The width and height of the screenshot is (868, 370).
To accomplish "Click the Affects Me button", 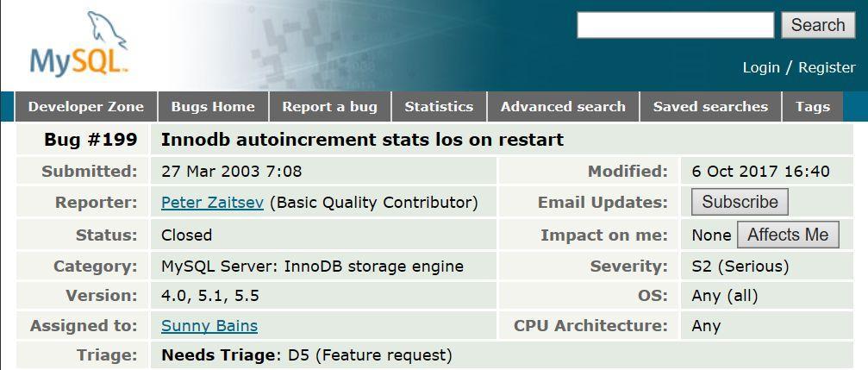I will (788, 235).
